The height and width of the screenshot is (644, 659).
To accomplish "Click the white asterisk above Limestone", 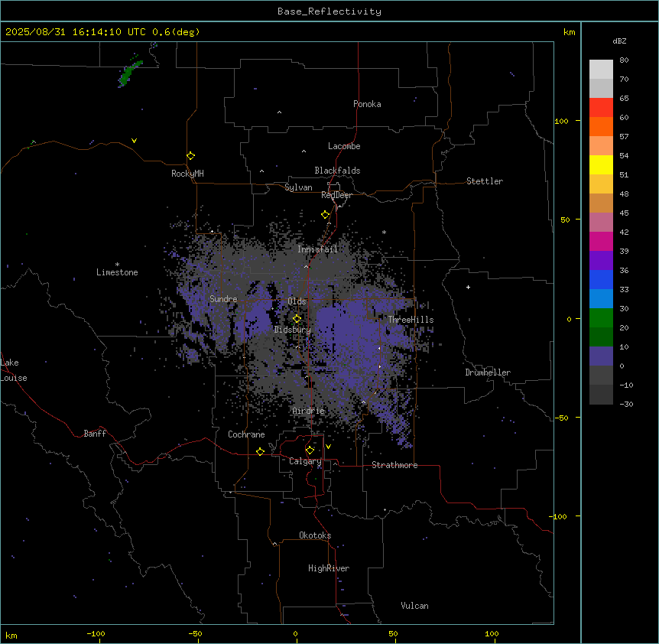I will [117, 265].
